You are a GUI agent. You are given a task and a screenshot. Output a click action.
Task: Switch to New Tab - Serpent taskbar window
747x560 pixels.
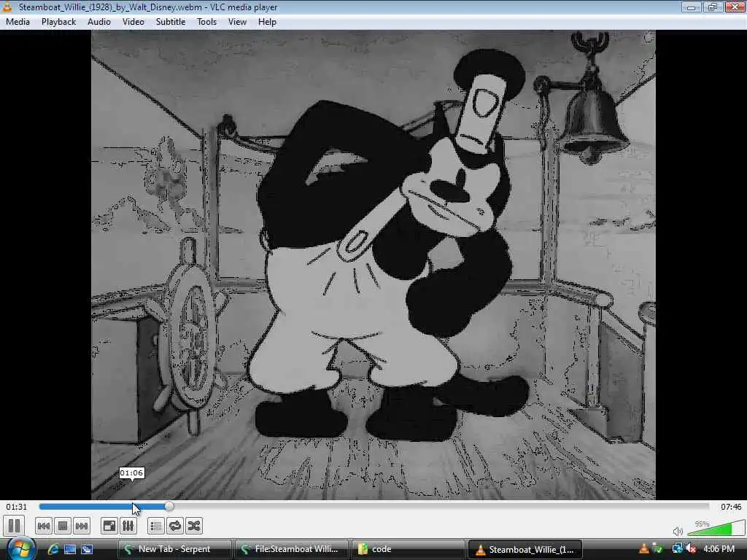click(x=174, y=549)
